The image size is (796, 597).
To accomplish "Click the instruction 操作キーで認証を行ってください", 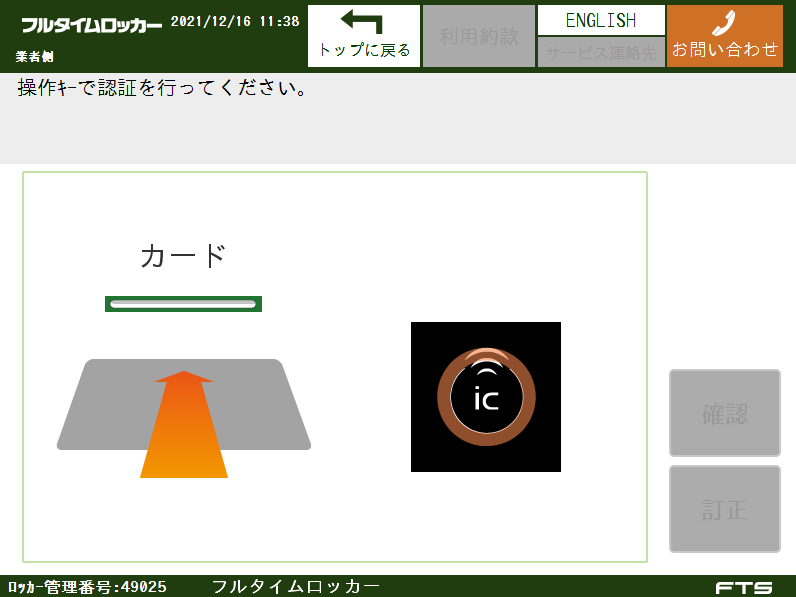I will pyautogui.click(x=162, y=88).
